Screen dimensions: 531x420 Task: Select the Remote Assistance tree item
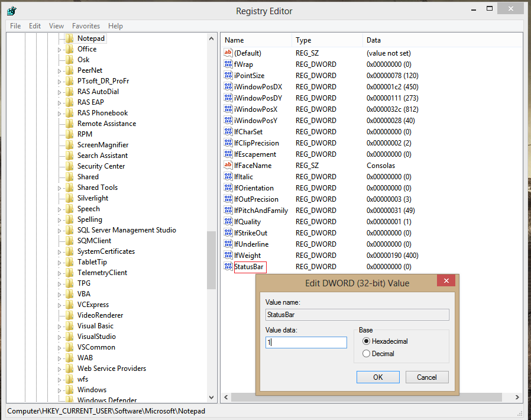[106, 124]
